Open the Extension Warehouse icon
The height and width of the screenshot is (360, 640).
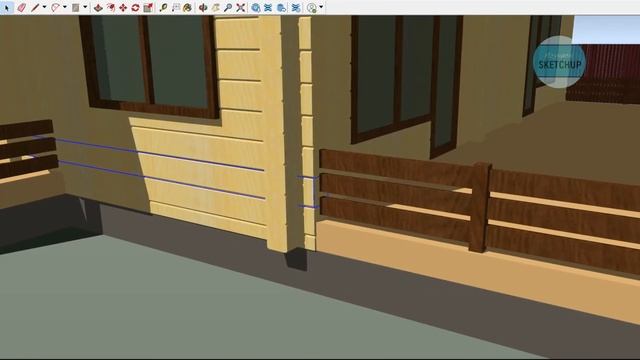(x=268, y=7)
